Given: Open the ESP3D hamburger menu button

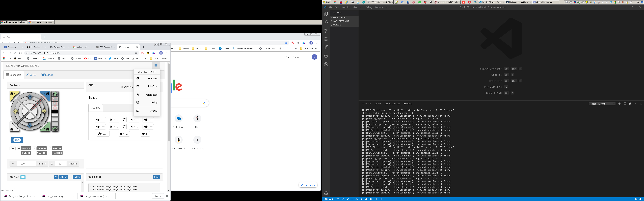Looking at the screenshot, I should (156, 66).
